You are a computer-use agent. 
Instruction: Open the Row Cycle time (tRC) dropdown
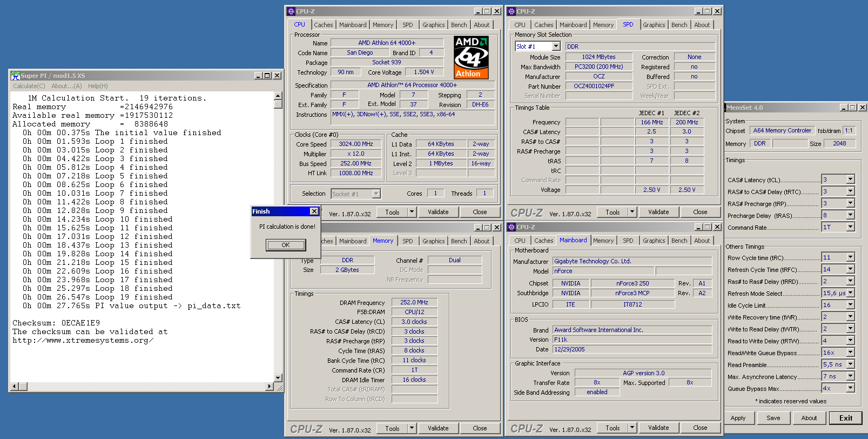click(850, 257)
